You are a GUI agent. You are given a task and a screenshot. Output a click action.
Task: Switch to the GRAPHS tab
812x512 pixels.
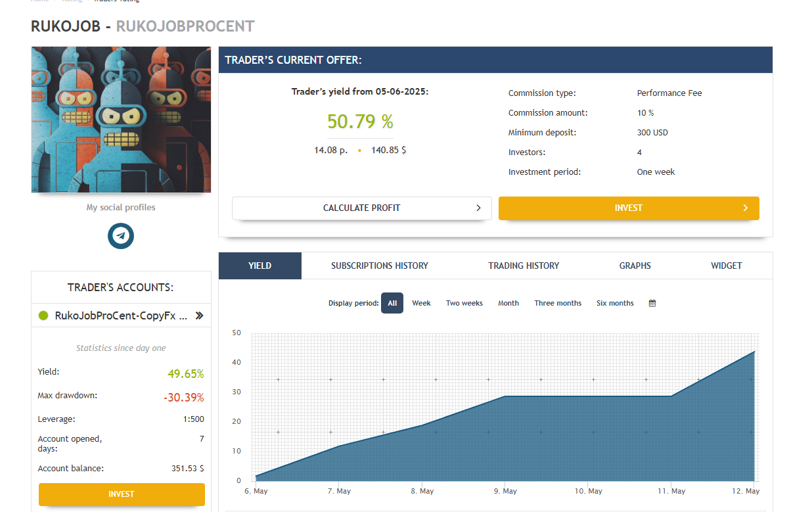tap(635, 266)
